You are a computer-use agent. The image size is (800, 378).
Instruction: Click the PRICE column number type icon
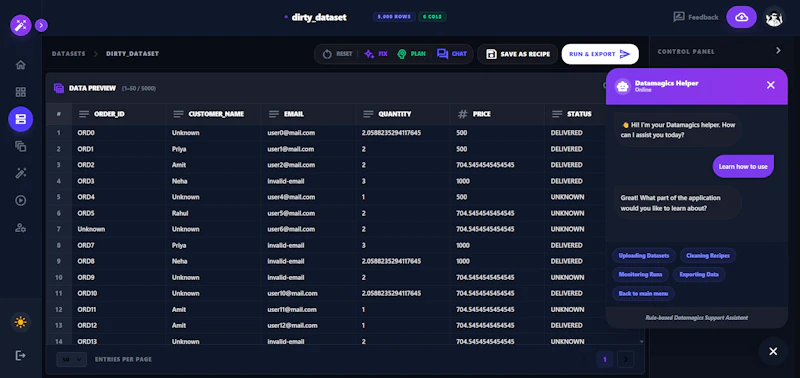[462, 114]
